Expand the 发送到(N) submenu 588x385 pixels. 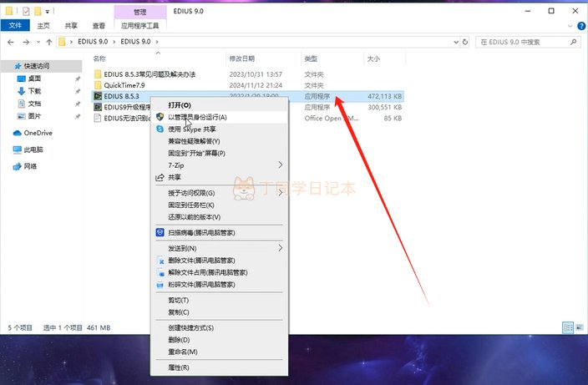click(220, 248)
